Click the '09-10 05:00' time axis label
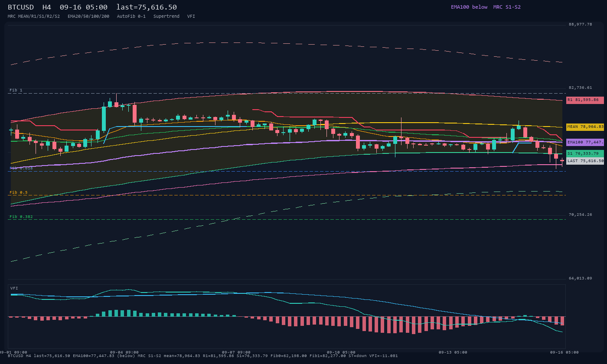Screen dimensions: 607x364 click(341, 352)
